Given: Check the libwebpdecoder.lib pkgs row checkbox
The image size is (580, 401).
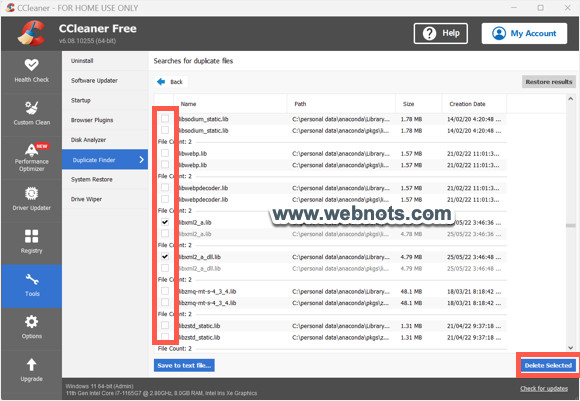Looking at the screenshot, I should pyautogui.click(x=165, y=199).
